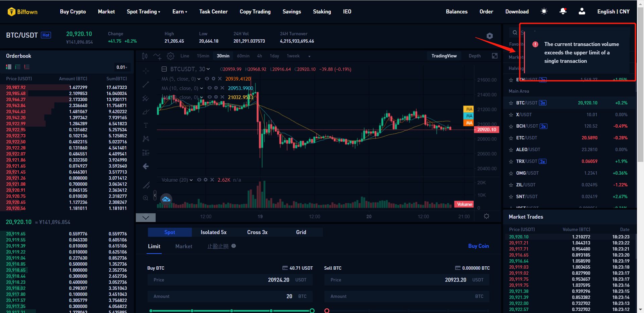Show sell-only orderbook view icon
This screenshot has width=644, height=313.
pos(27,67)
